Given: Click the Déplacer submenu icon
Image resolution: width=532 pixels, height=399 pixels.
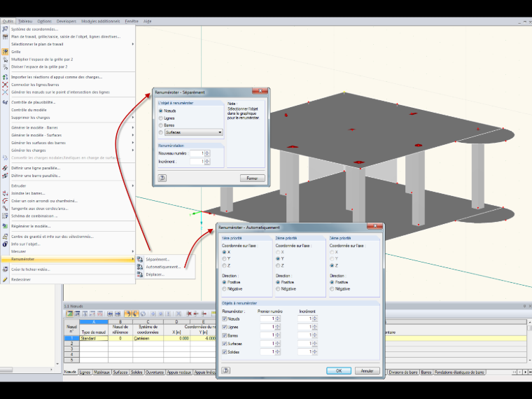Looking at the screenshot, I should (140, 274).
